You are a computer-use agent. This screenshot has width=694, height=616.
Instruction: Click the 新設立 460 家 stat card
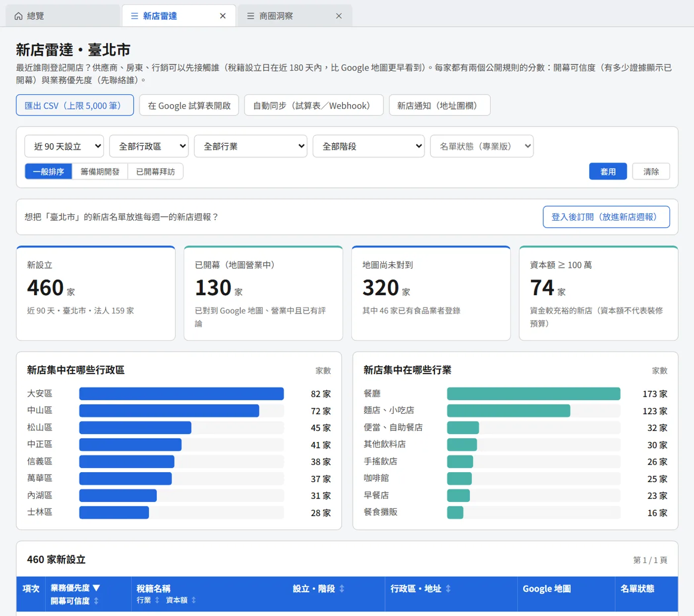pyautogui.click(x=96, y=293)
